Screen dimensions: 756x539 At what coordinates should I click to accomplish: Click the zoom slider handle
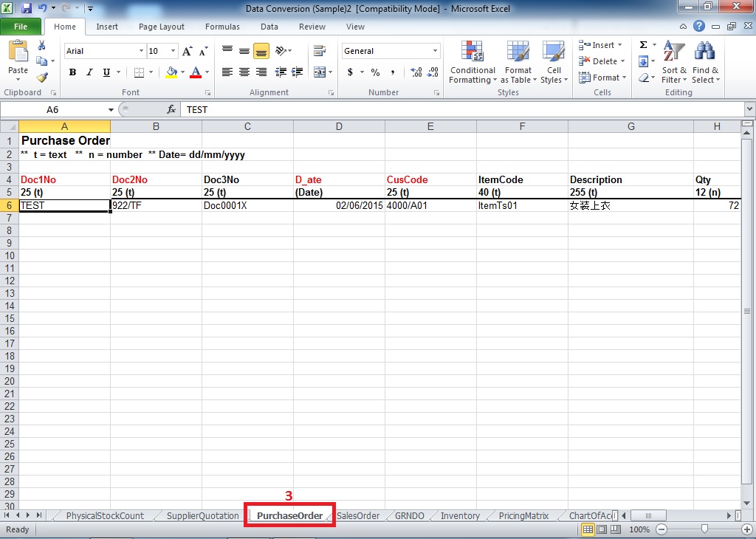click(704, 529)
